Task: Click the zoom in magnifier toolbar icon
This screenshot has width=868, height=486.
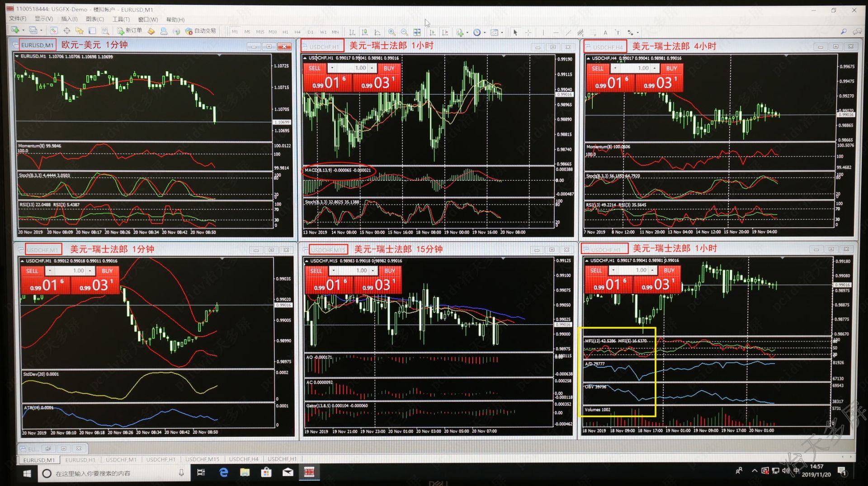Action: [392, 32]
